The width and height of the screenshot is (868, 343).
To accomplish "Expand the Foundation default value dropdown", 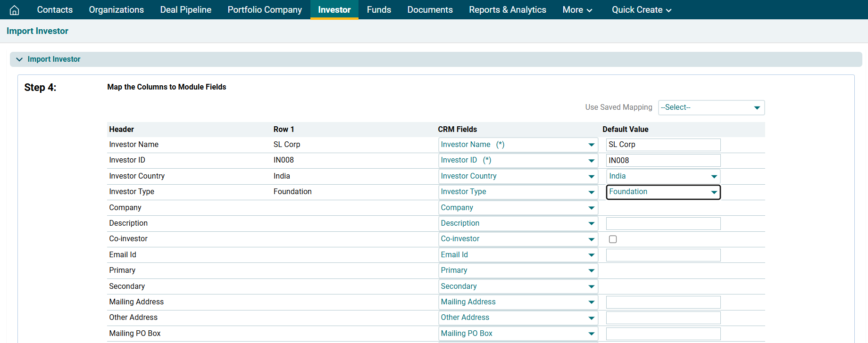I will [x=663, y=192].
